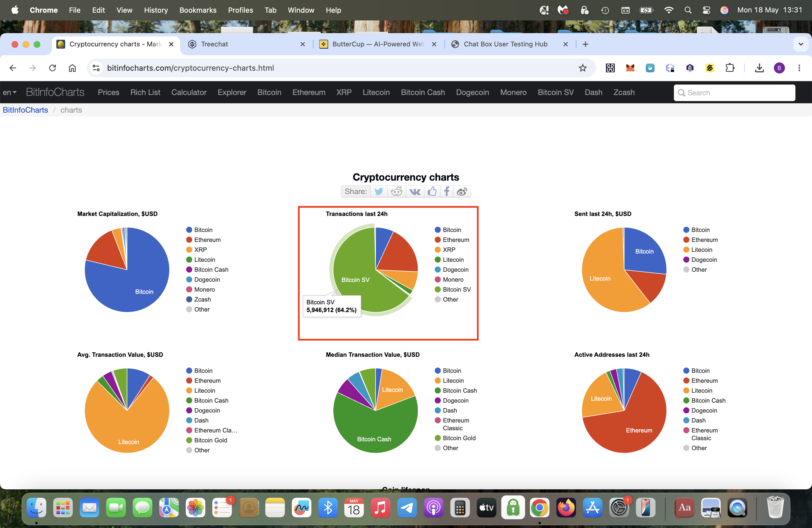Click Bitcoin SV swatch in Transactions legend
Screen dimensions: 812x528
(x=438, y=290)
